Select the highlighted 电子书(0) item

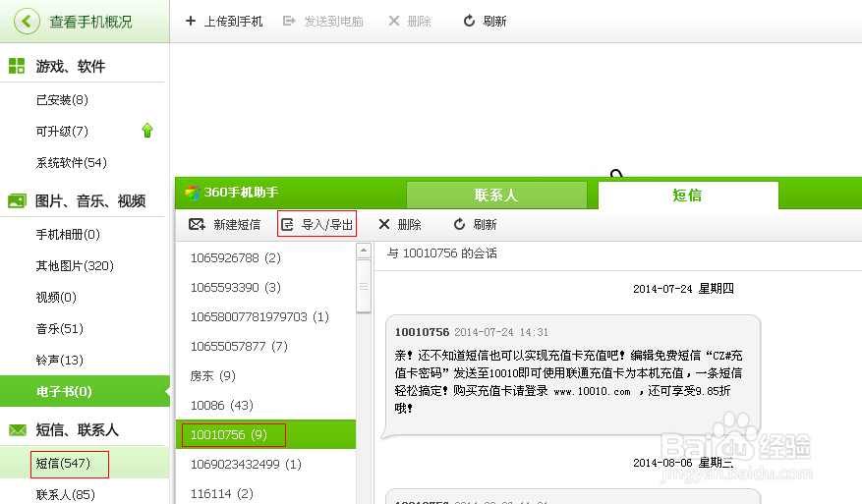[x=85, y=391]
